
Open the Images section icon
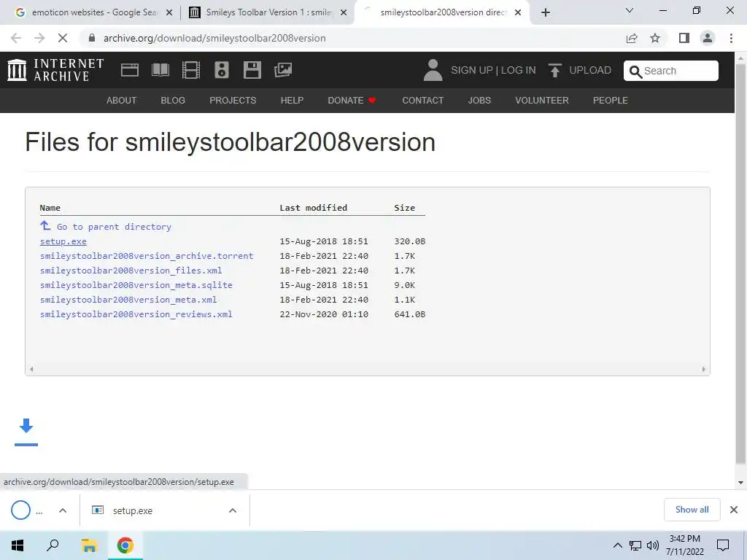pyautogui.click(x=283, y=70)
